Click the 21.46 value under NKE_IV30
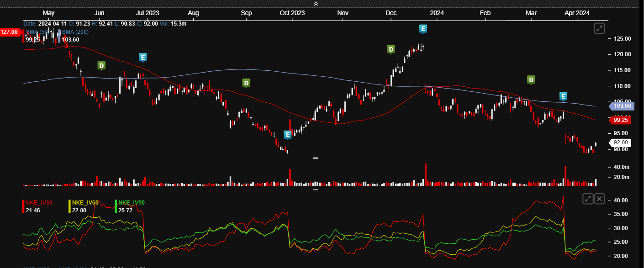The width and height of the screenshot is (644, 268). pyautogui.click(x=33, y=210)
